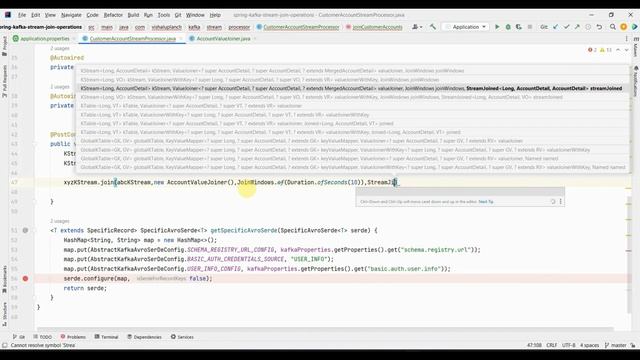Rollback changes with undo arrow
Viewport: 640px width, 360px height.
(599, 27)
